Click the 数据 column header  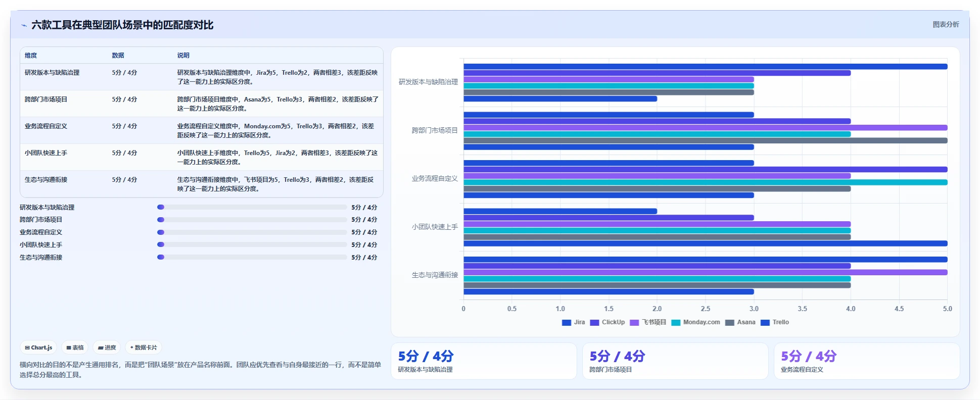point(118,56)
